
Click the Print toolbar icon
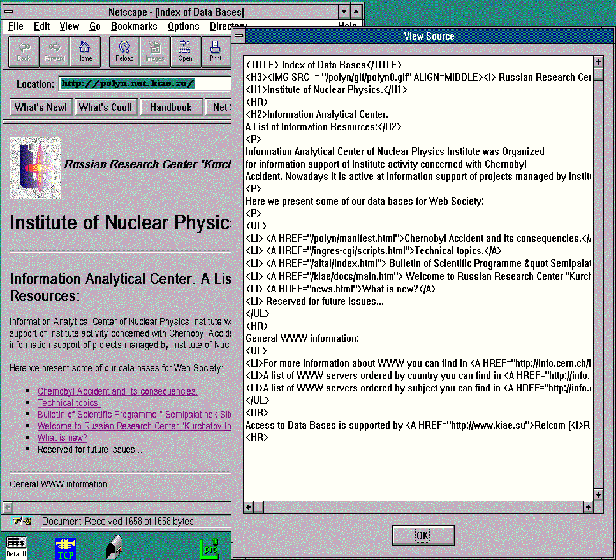(216, 51)
